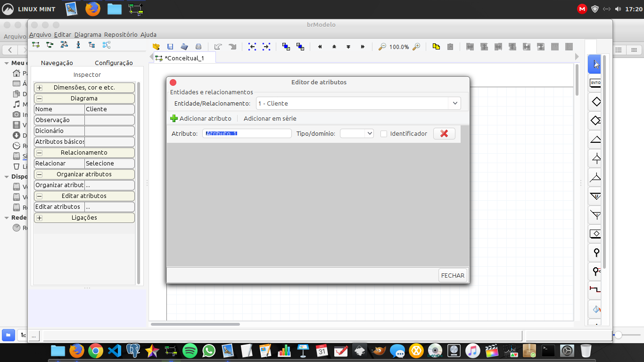Select the relationship diamond tool
Viewport: 644px width, 362px height.
596,102
